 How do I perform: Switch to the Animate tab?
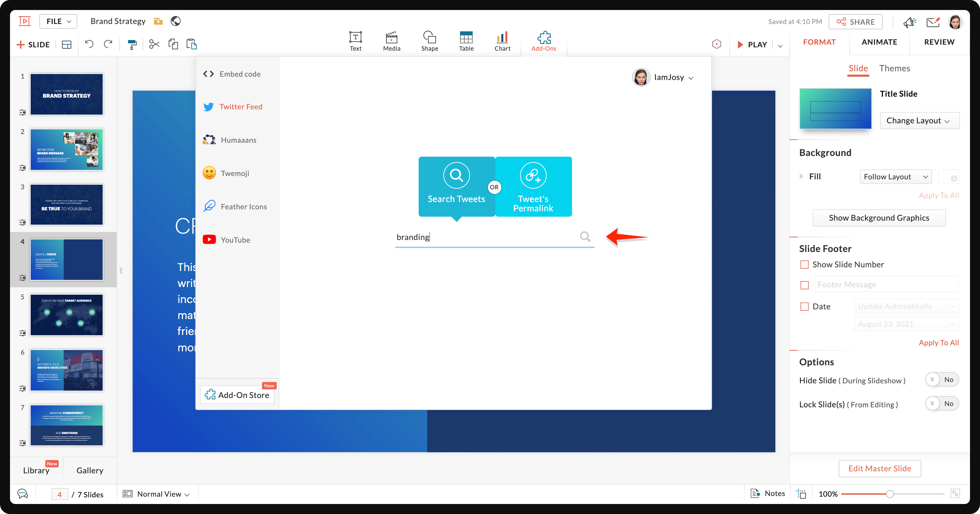pyautogui.click(x=880, y=42)
